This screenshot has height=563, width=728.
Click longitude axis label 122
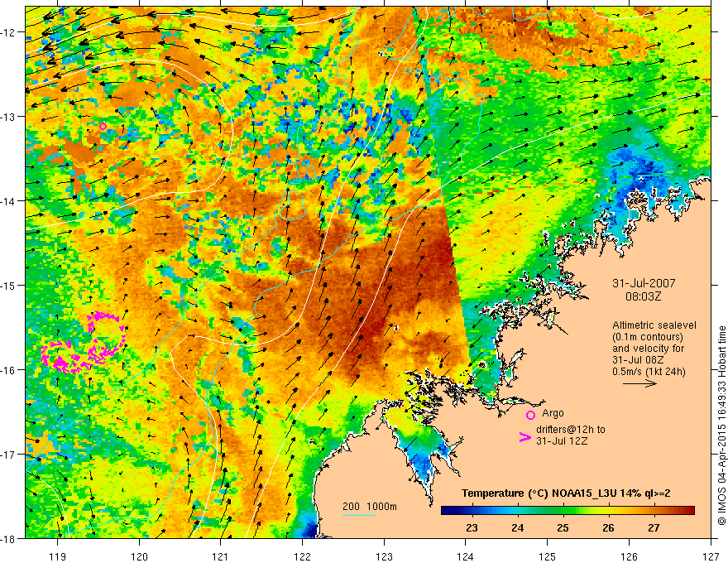pyautogui.click(x=302, y=556)
